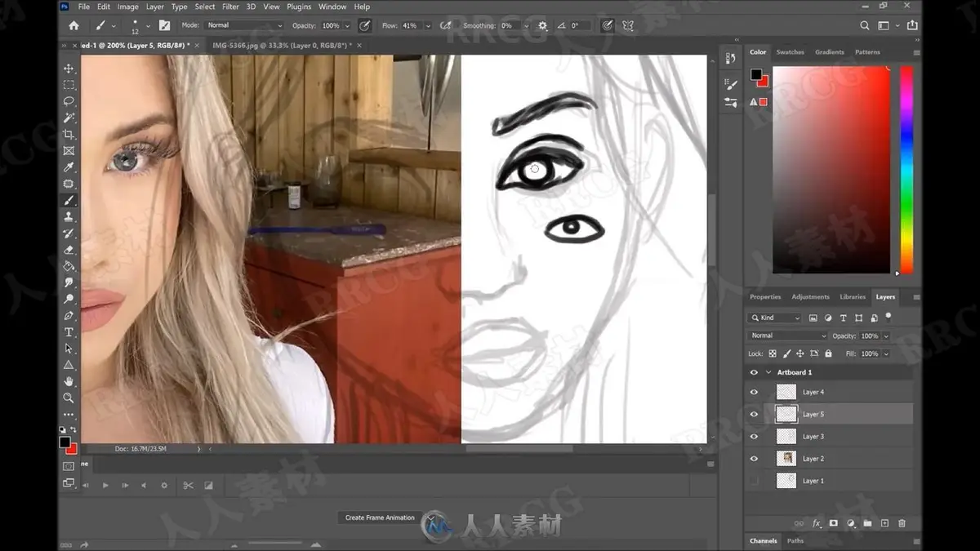Select the Brush tool in toolbar
The image size is (980, 551).
point(69,200)
